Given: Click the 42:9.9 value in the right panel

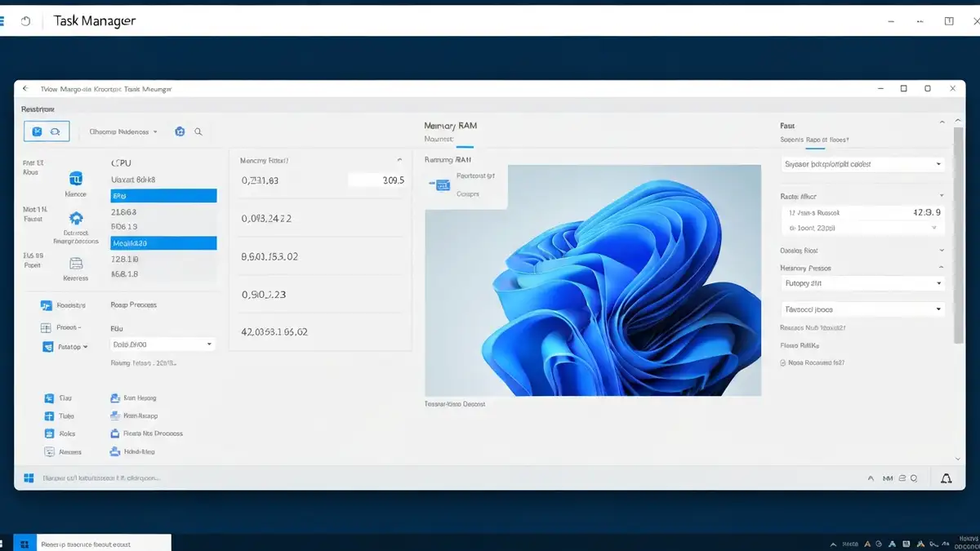Looking at the screenshot, I should click(x=927, y=211).
